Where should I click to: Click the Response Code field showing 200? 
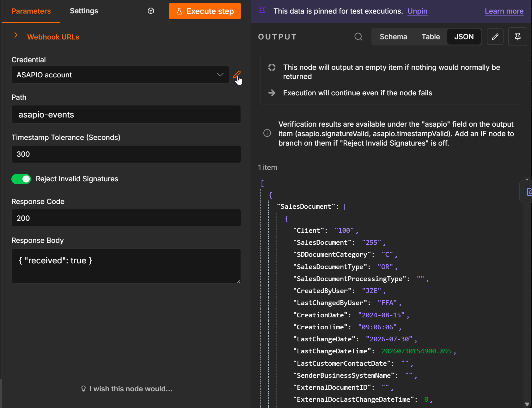[x=126, y=218]
